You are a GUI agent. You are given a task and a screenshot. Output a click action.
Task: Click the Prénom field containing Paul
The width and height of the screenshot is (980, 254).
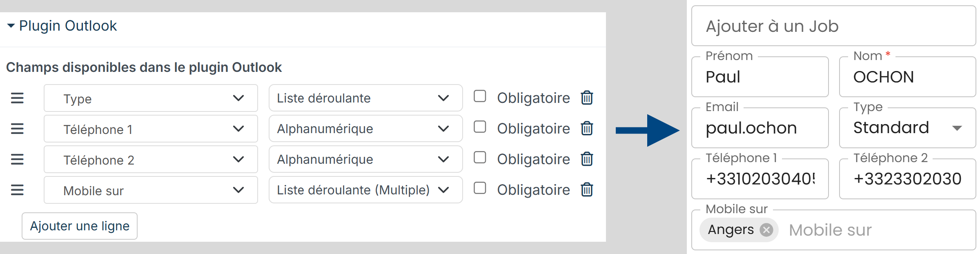pos(760,77)
